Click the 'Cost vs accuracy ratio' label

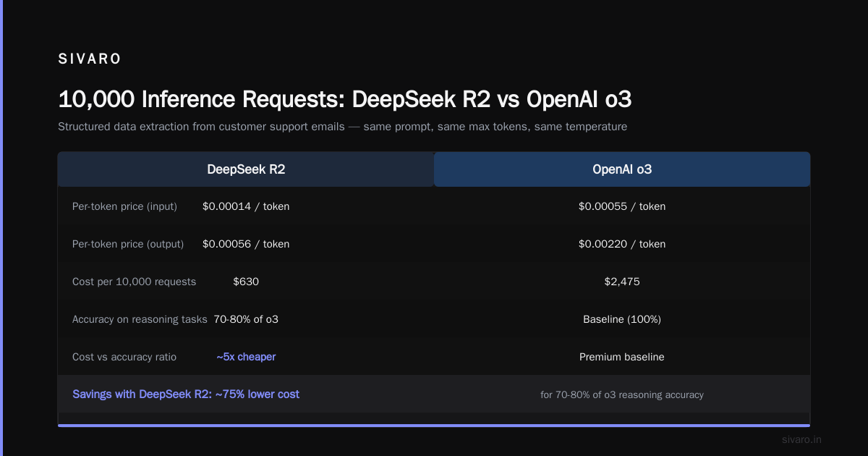(x=124, y=357)
